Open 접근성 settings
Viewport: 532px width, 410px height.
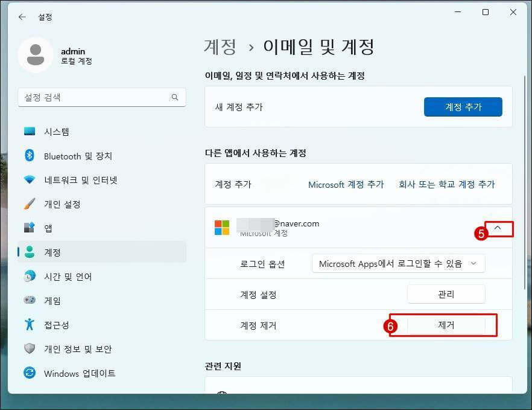pos(102,325)
